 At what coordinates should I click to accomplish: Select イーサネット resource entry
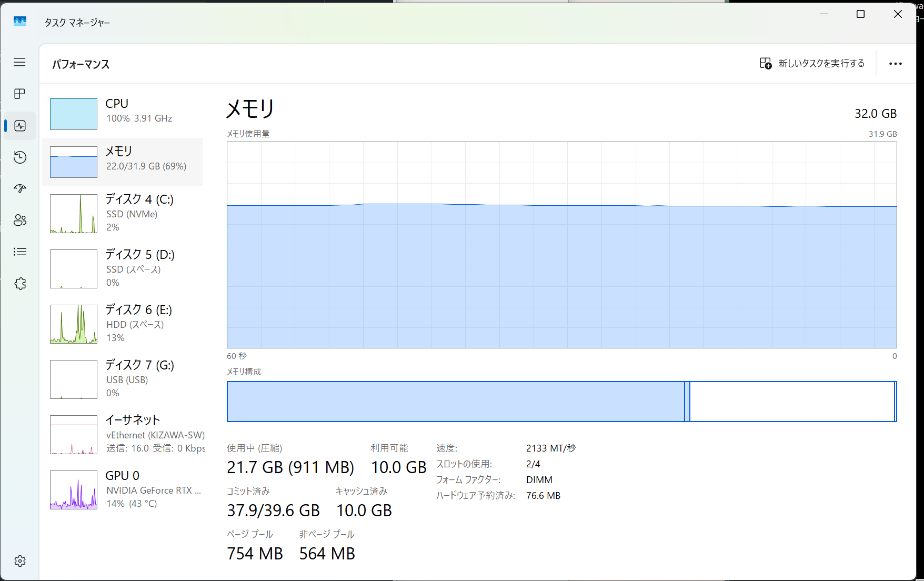point(122,434)
